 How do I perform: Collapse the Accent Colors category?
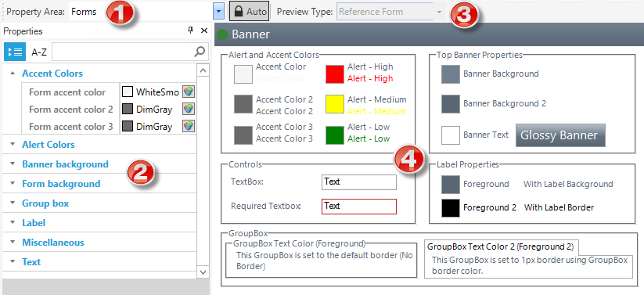(x=13, y=73)
